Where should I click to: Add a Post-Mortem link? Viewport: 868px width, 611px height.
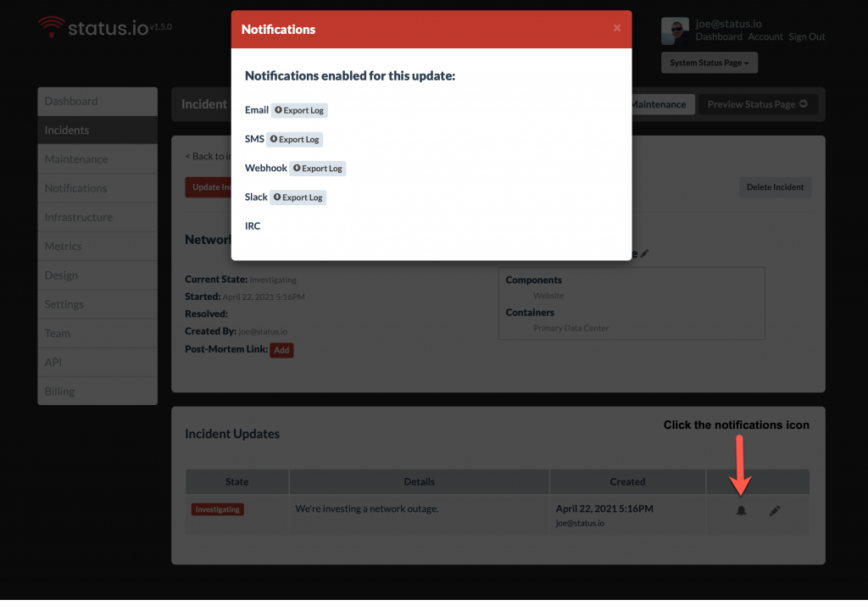point(281,349)
